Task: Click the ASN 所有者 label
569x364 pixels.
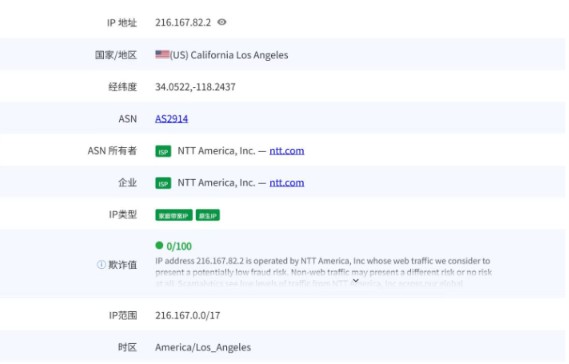Action: tap(112, 151)
